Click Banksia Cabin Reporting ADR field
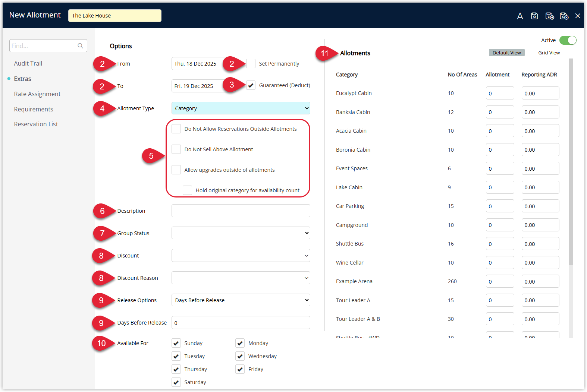 pos(540,112)
